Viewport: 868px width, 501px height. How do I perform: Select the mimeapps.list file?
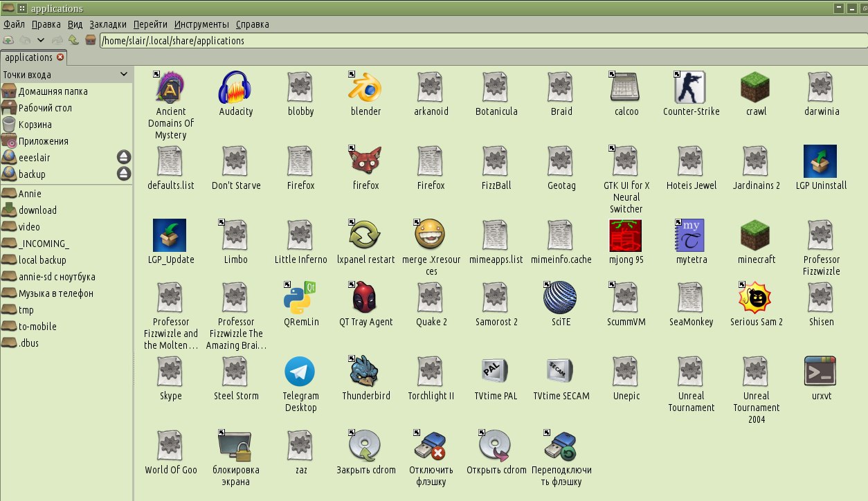[x=496, y=242]
